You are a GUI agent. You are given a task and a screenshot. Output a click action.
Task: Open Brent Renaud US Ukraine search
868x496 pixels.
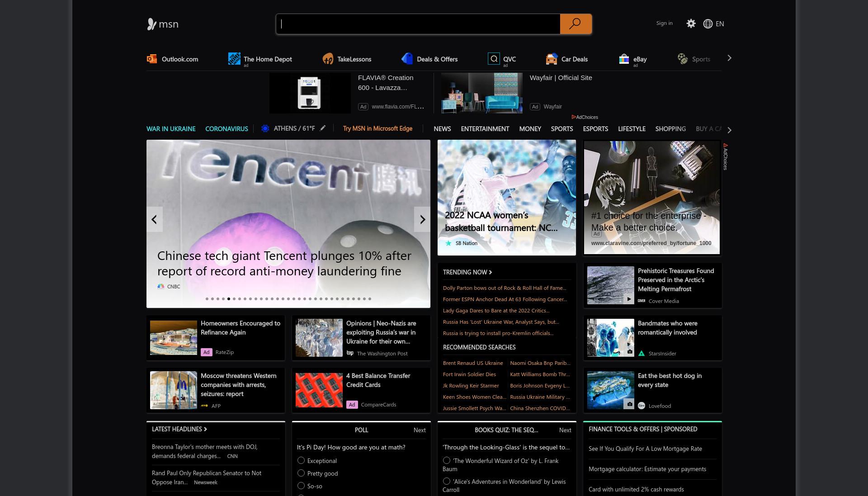(x=473, y=363)
